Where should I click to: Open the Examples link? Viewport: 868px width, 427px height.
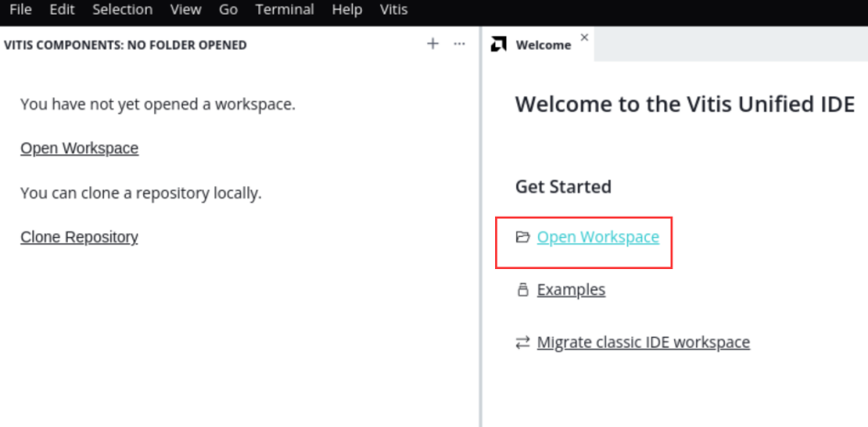(571, 290)
